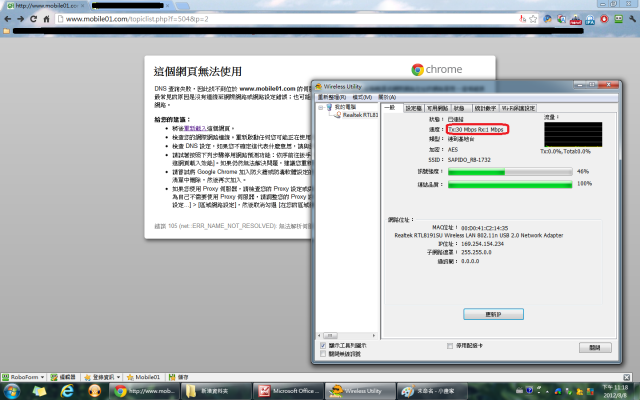Viewport: 640px width, 400px height.
Task: Click the Mobile01 RoboForm toolbar item
Action: [x=143, y=377]
